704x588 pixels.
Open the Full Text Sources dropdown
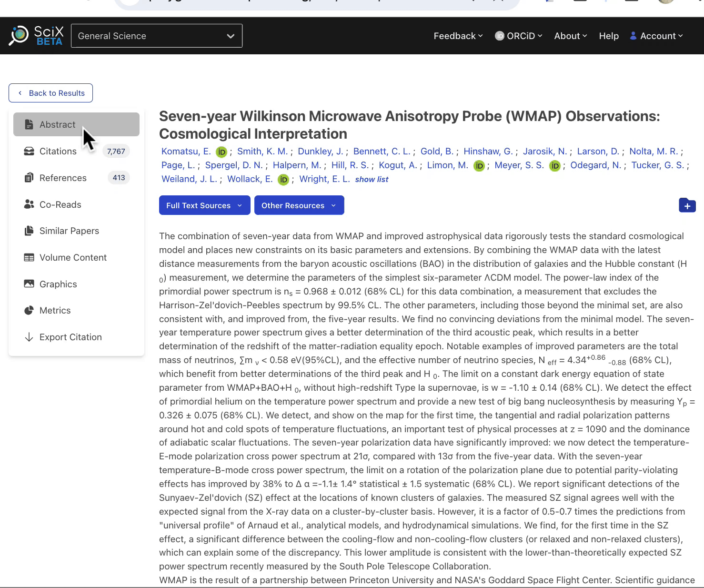coord(204,205)
